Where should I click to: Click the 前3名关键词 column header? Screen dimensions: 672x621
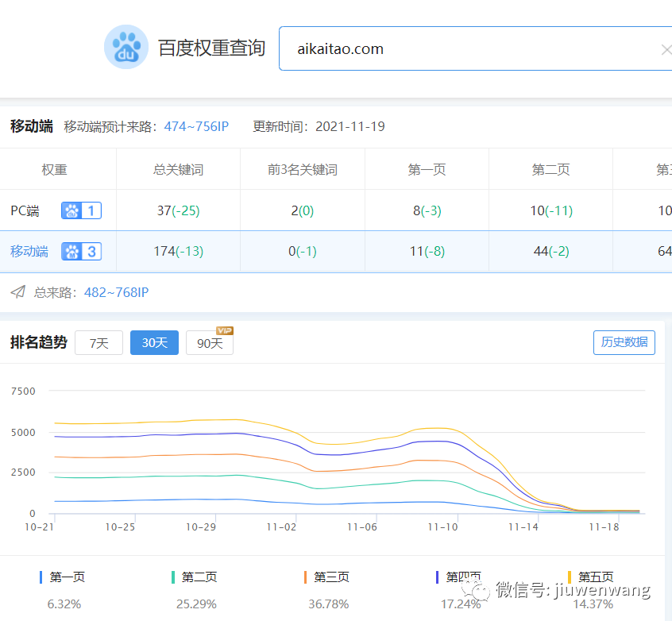tap(303, 170)
